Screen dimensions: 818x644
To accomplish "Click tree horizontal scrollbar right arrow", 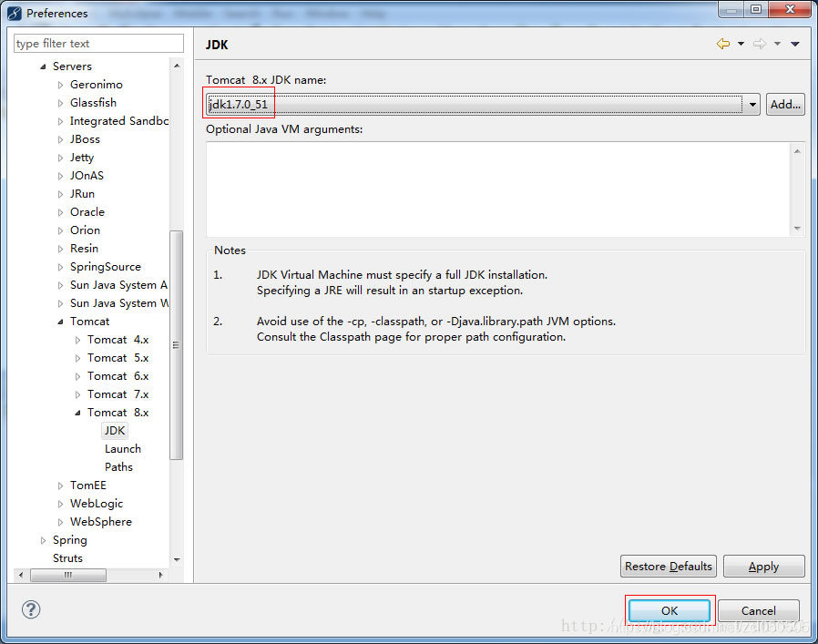I will pos(160,575).
